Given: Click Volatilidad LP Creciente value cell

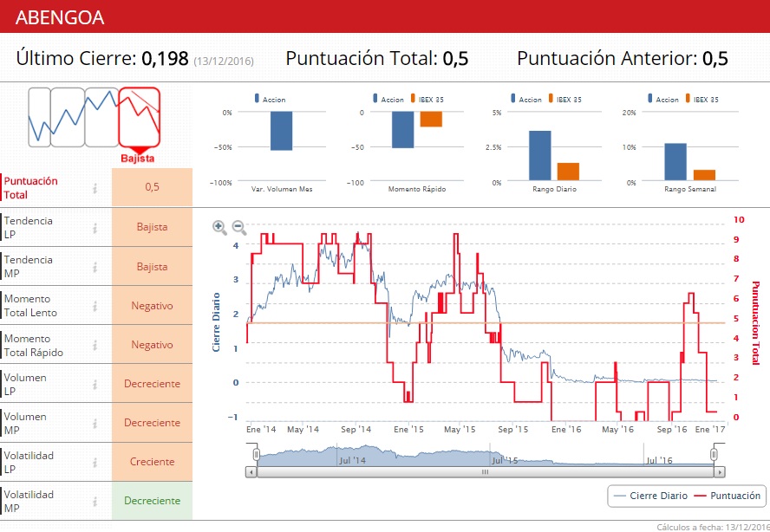Looking at the screenshot, I should coord(153,462).
